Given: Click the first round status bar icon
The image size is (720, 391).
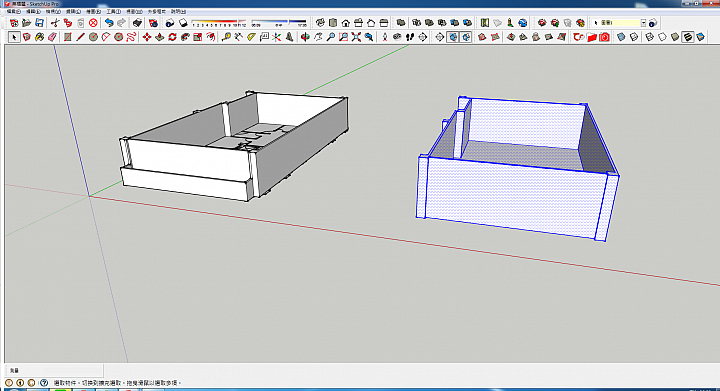Looking at the screenshot, I should [9, 383].
